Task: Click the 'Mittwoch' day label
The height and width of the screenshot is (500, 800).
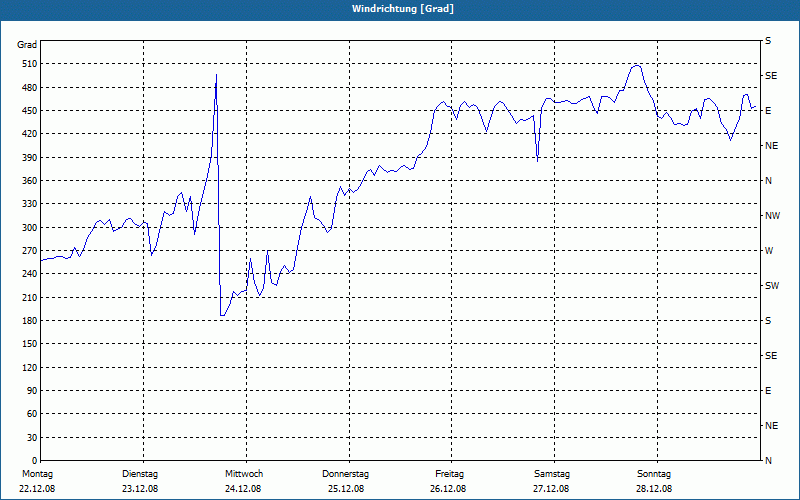Action: coord(244,474)
